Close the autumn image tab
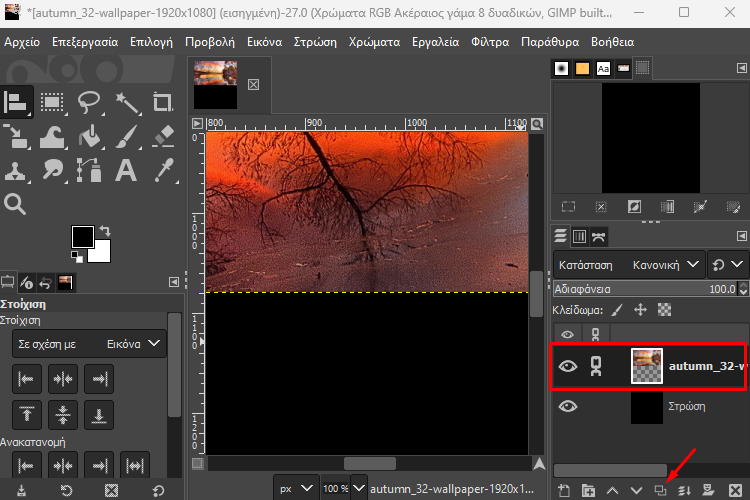 click(x=254, y=85)
